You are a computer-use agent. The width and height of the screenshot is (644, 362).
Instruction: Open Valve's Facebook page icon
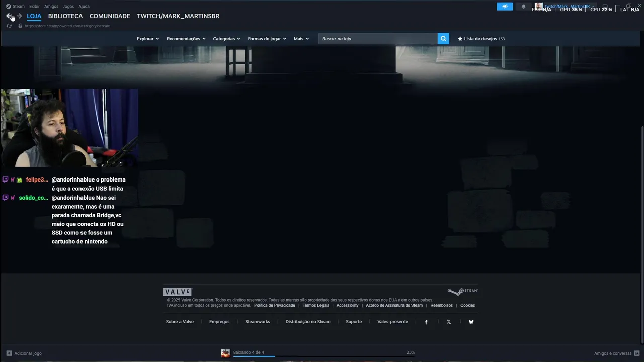click(x=426, y=322)
